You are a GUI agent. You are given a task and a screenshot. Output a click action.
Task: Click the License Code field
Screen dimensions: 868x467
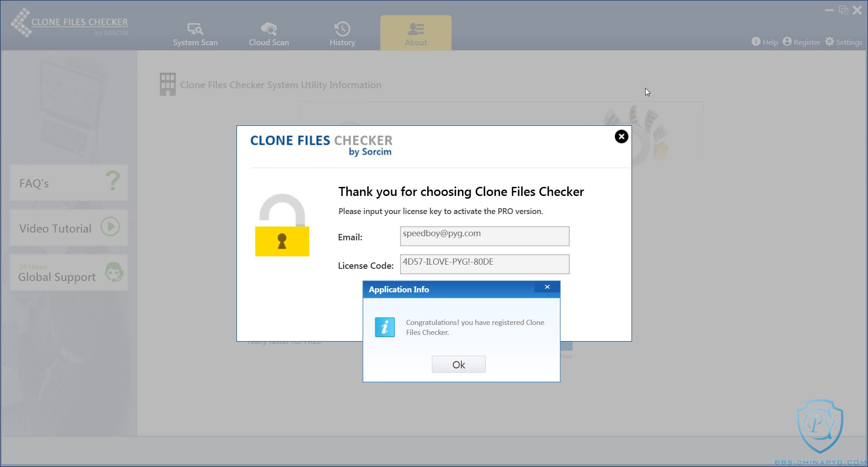[x=484, y=264]
